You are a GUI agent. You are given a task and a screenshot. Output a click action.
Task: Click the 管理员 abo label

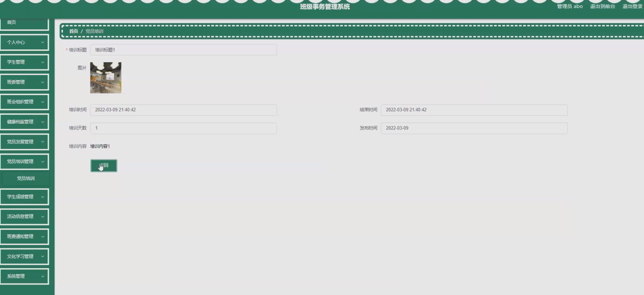570,7
